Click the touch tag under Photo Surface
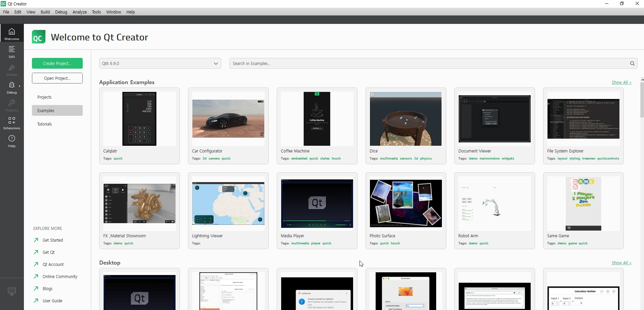 [x=395, y=243]
